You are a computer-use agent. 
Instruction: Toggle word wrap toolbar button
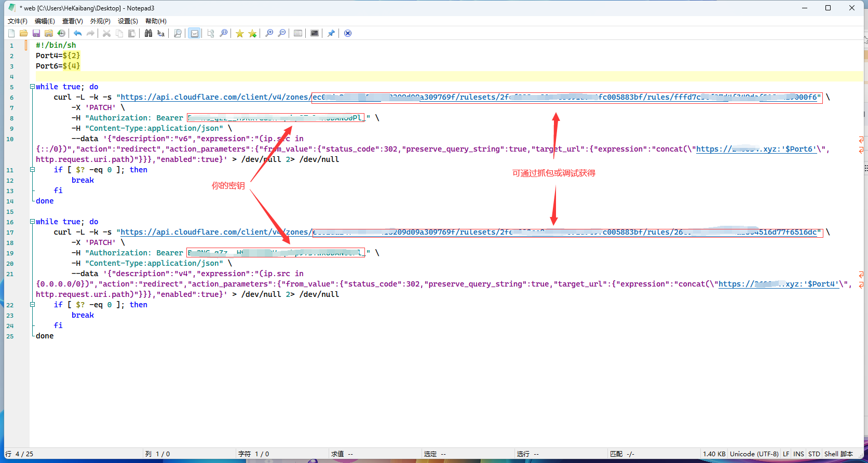click(x=194, y=33)
